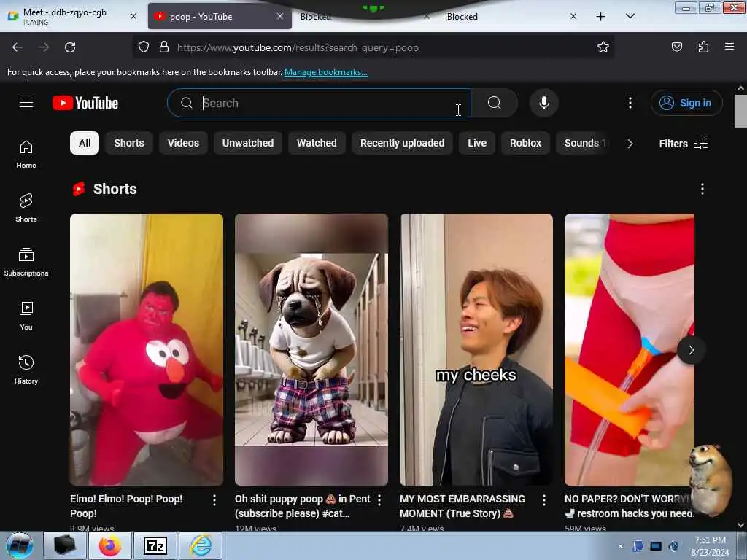Open Internet Explorer from taskbar
This screenshot has height=560, width=747.
point(201,545)
